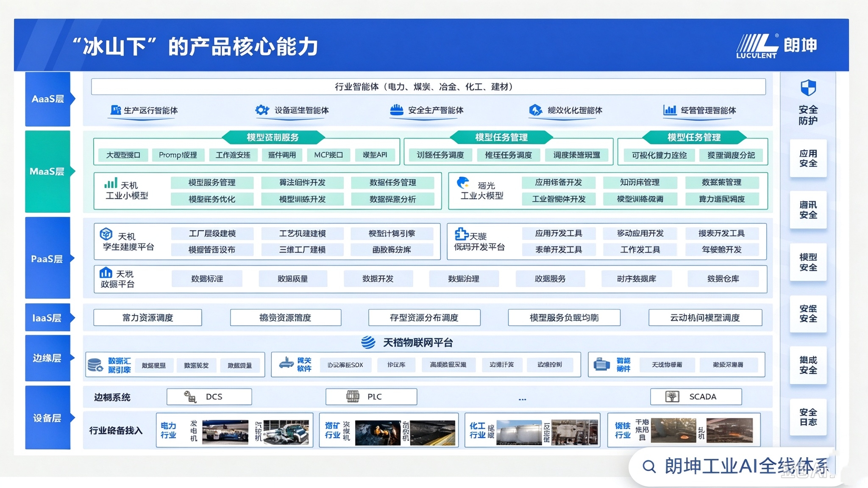Click the safety shield icon above 安全防护
Viewport: 868px width, 488px height.
point(808,88)
